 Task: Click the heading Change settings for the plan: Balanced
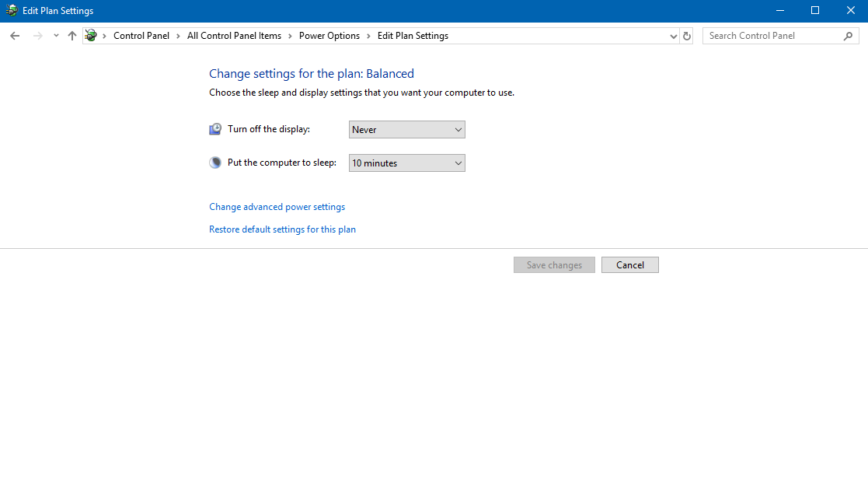[x=312, y=74]
